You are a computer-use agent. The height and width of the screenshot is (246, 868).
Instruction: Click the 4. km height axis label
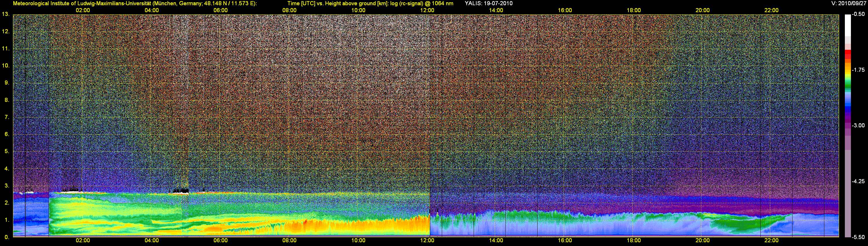tap(7, 168)
